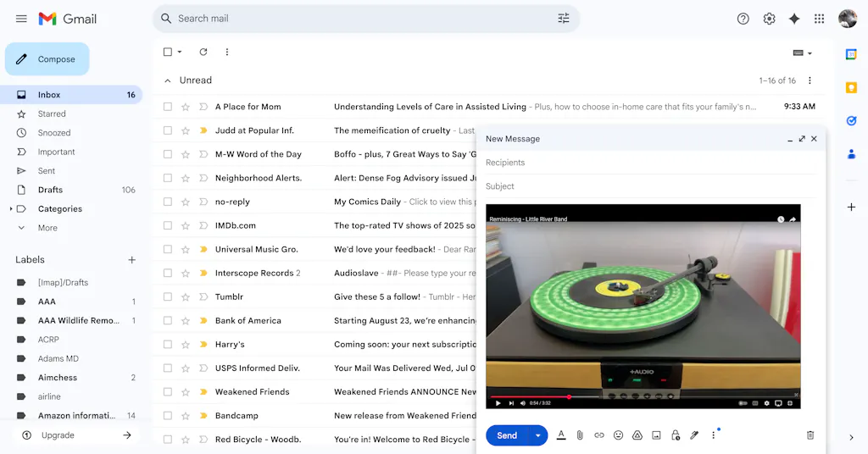Open the emoji picker in compose toolbar
The image size is (868, 454).
(x=618, y=435)
